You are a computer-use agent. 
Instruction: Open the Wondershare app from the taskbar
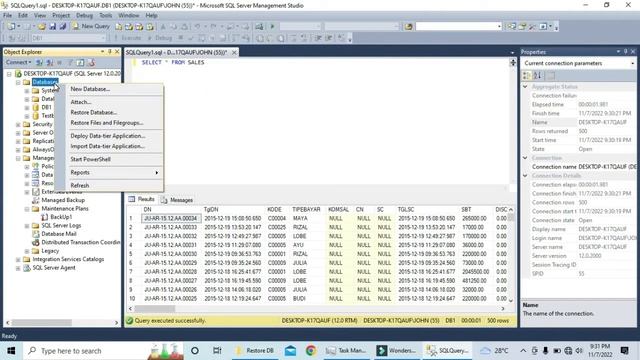point(397,351)
